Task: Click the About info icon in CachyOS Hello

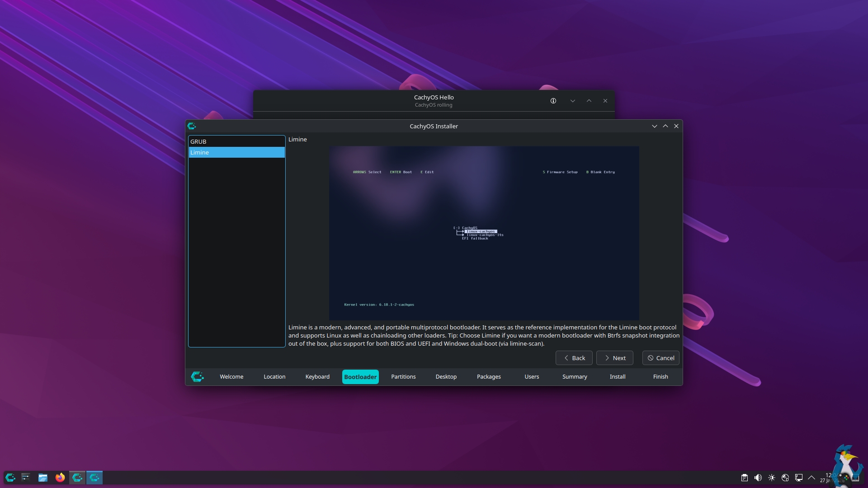Action: pyautogui.click(x=553, y=101)
